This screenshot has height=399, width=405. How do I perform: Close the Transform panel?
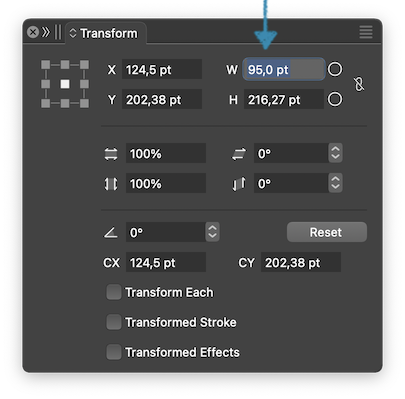tap(33, 32)
